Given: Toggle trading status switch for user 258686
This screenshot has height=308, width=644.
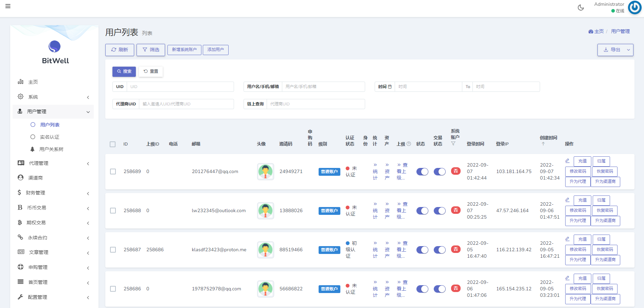Looking at the screenshot, I should (x=440, y=289).
